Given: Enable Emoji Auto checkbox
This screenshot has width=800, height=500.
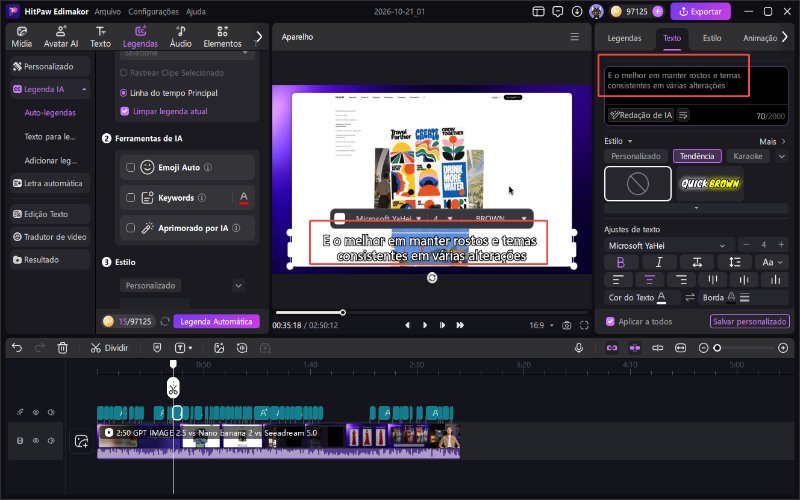Looking at the screenshot, I should (130, 167).
